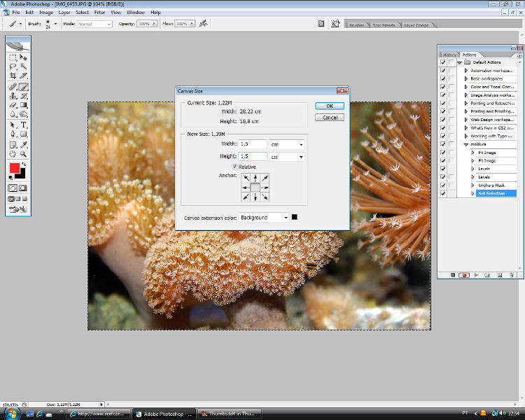Open the Width unit dropdown

[287, 144]
